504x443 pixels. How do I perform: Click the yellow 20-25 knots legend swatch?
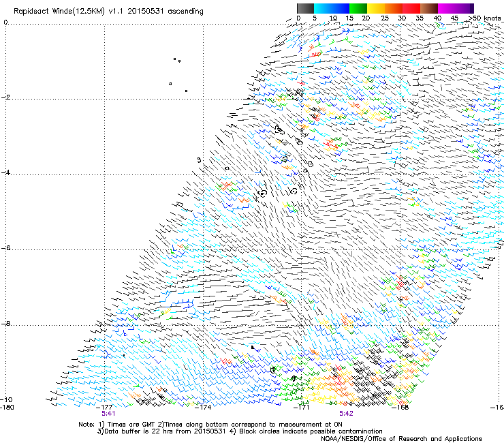376,8
